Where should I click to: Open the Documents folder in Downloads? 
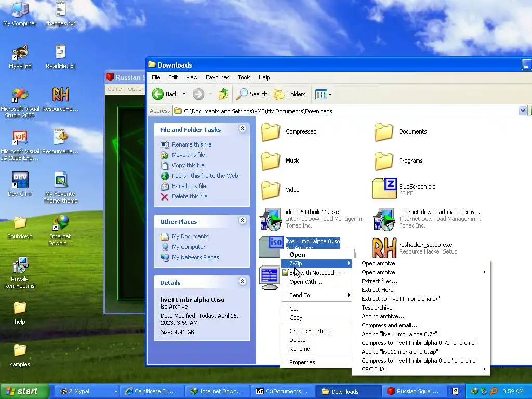(401, 131)
